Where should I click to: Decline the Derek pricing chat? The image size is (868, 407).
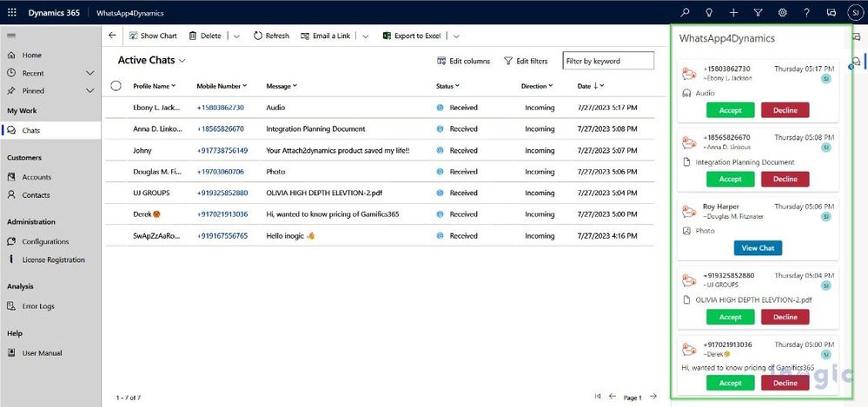pos(785,383)
